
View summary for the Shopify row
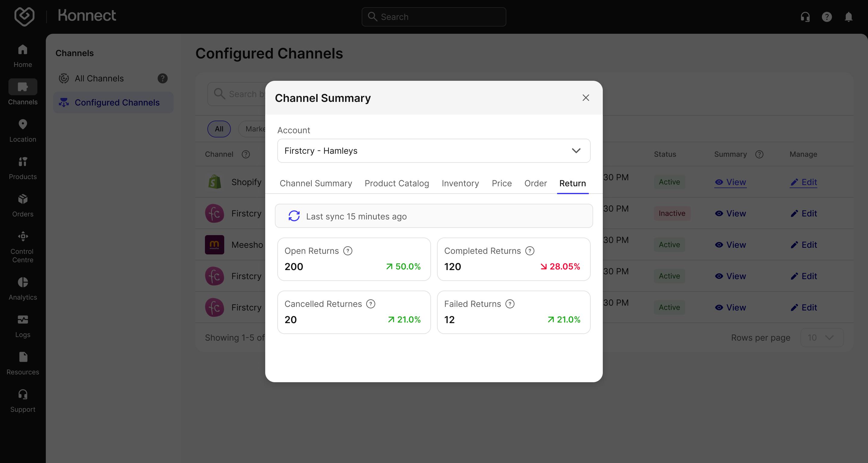click(730, 182)
